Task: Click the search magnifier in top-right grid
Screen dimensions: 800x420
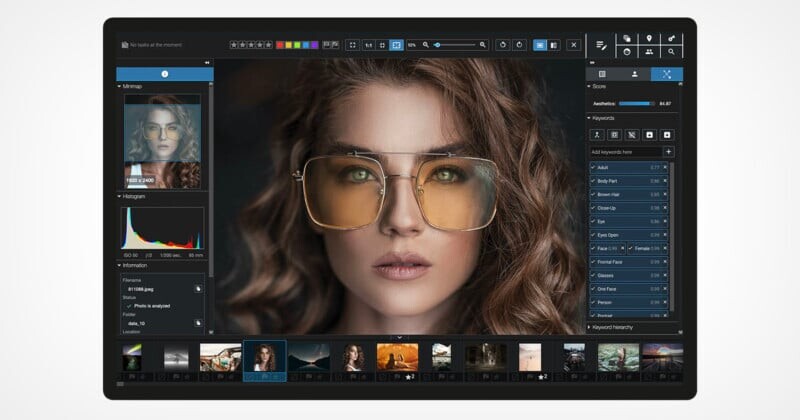Action: [671, 52]
